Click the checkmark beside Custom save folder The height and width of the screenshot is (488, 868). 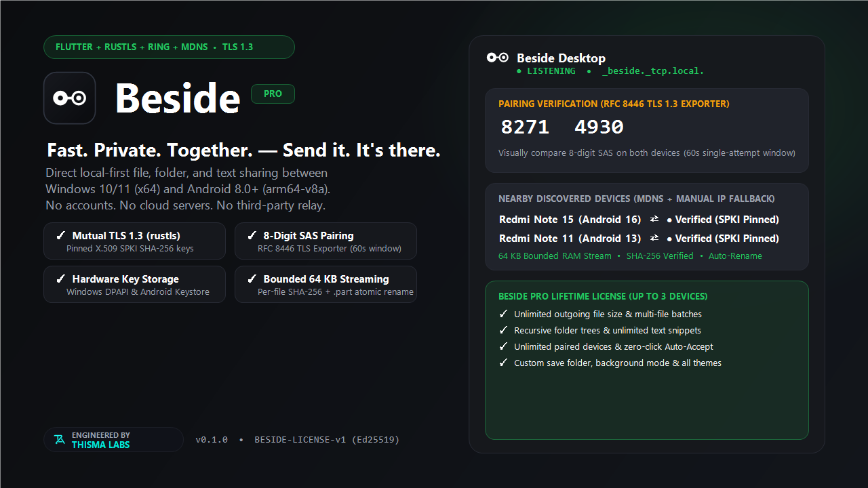[503, 363]
